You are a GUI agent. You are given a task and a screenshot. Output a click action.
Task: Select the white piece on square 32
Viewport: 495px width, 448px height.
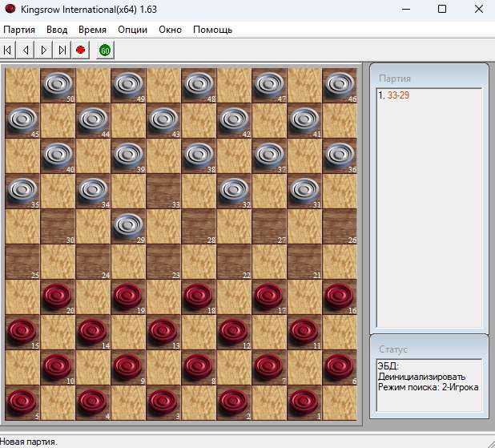[233, 190]
